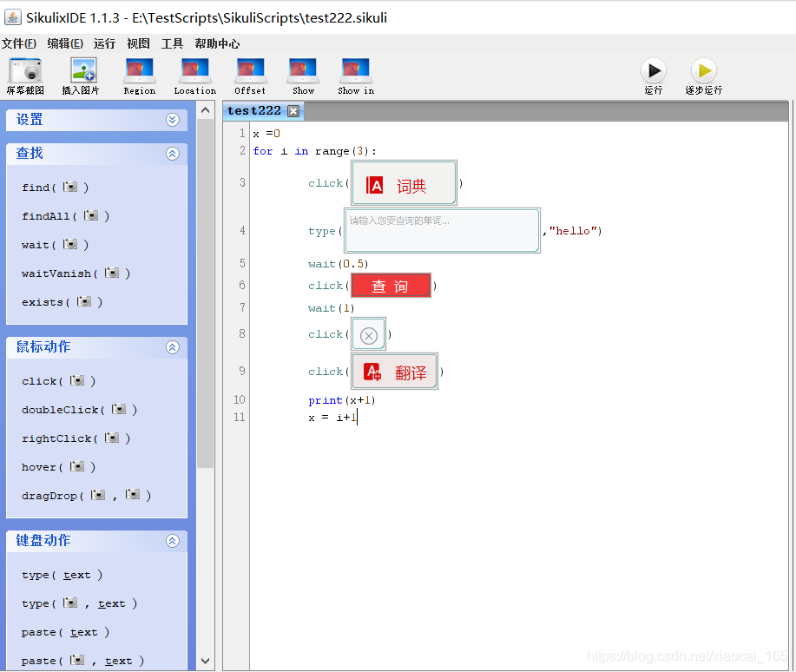This screenshot has width=796, height=672.
Task: Open the 视图 menu
Action: coord(138,43)
